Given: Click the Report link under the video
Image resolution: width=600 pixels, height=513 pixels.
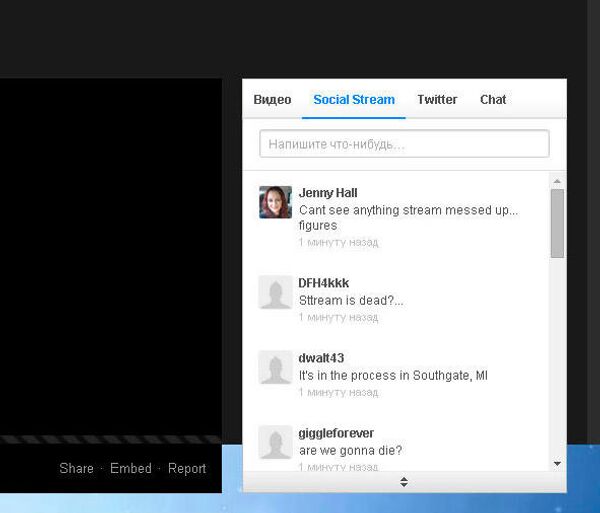Looking at the screenshot, I should coord(187,468).
